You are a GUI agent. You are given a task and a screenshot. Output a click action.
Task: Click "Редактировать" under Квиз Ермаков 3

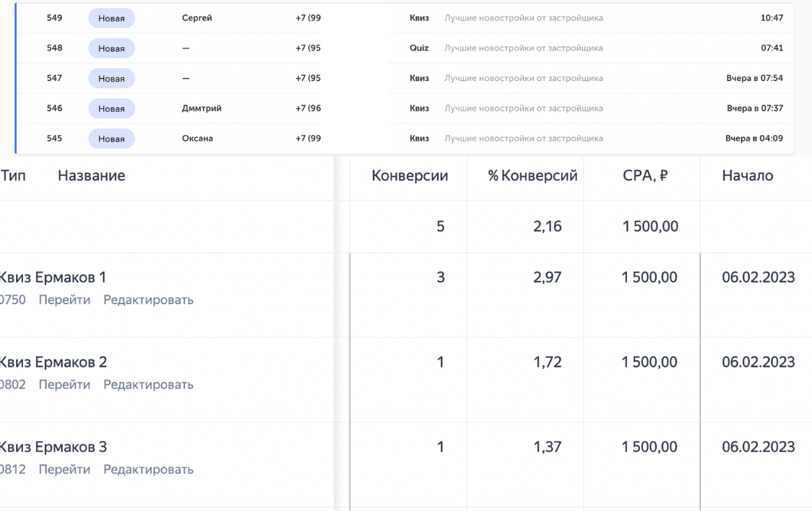pos(148,469)
